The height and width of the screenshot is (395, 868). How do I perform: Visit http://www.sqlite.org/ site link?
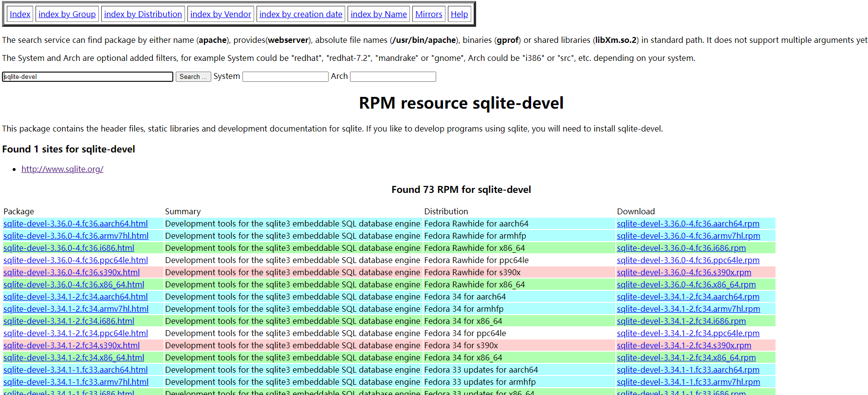[x=62, y=169]
